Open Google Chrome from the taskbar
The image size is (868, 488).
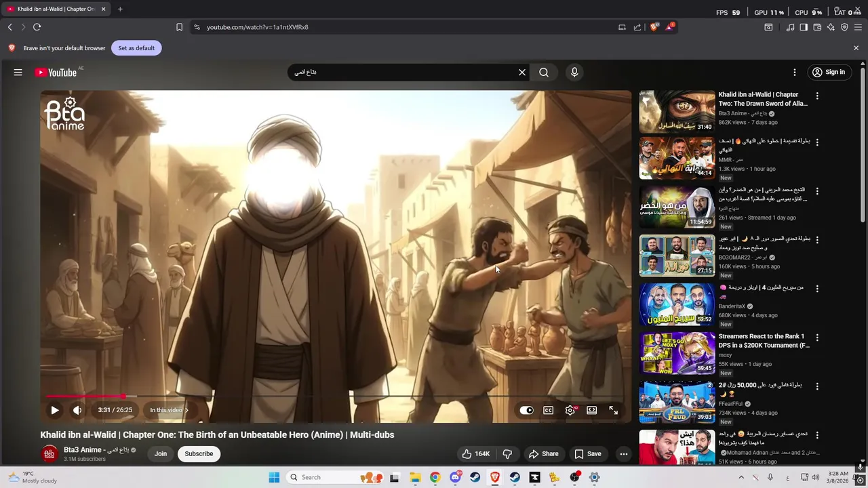(435, 477)
